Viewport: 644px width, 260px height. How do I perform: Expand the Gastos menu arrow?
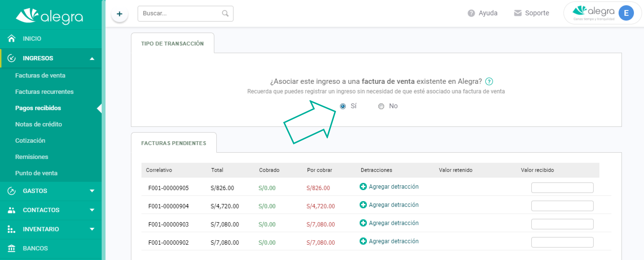point(92,191)
